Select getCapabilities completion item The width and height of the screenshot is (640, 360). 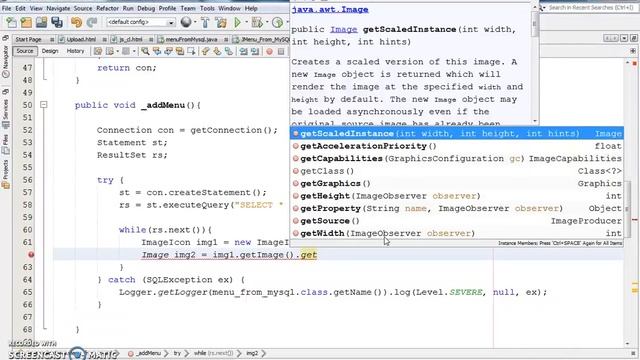[457, 158]
